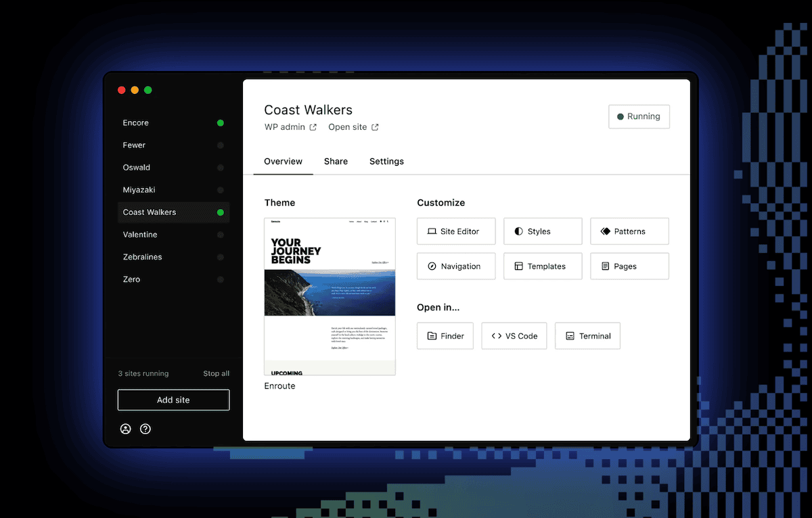Viewport: 812px width, 518px height.
Task: Select the Encore site
Action: (173, 123)
